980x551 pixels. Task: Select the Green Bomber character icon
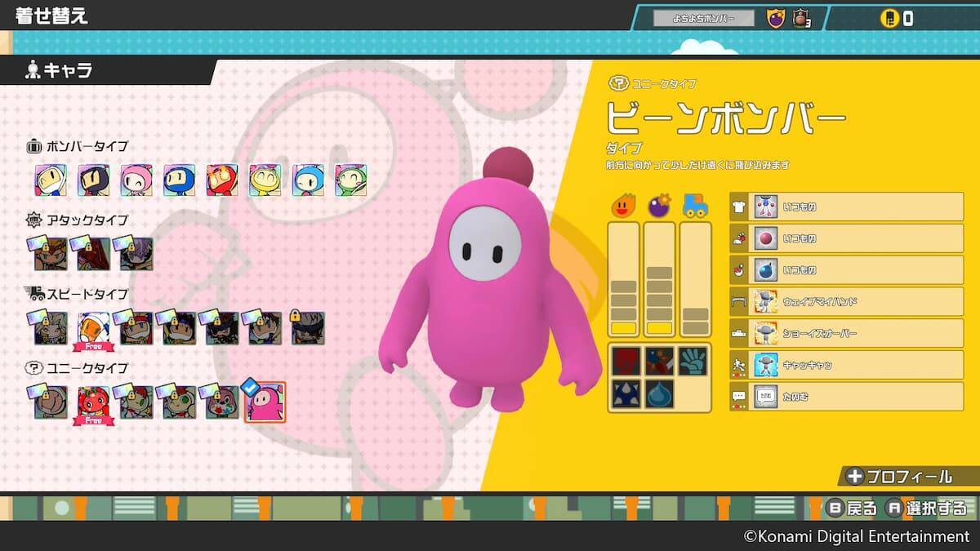pyautogui.click(x=350, y=180)
